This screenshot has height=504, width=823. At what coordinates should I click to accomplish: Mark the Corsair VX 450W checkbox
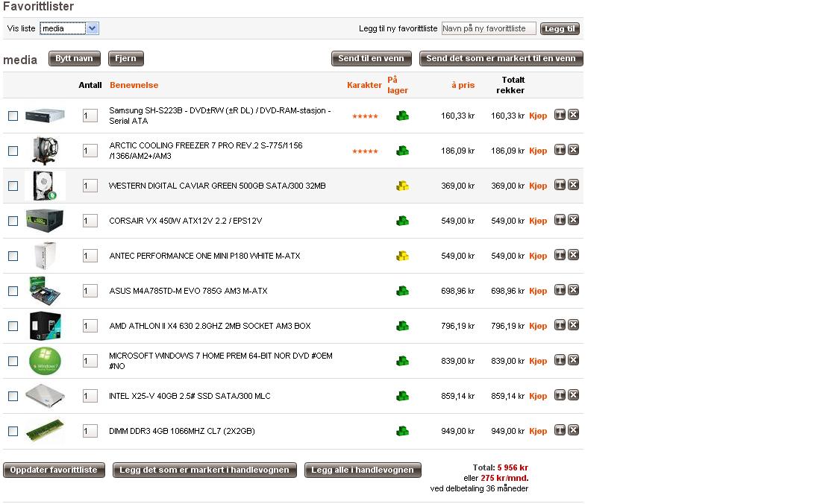13,221
